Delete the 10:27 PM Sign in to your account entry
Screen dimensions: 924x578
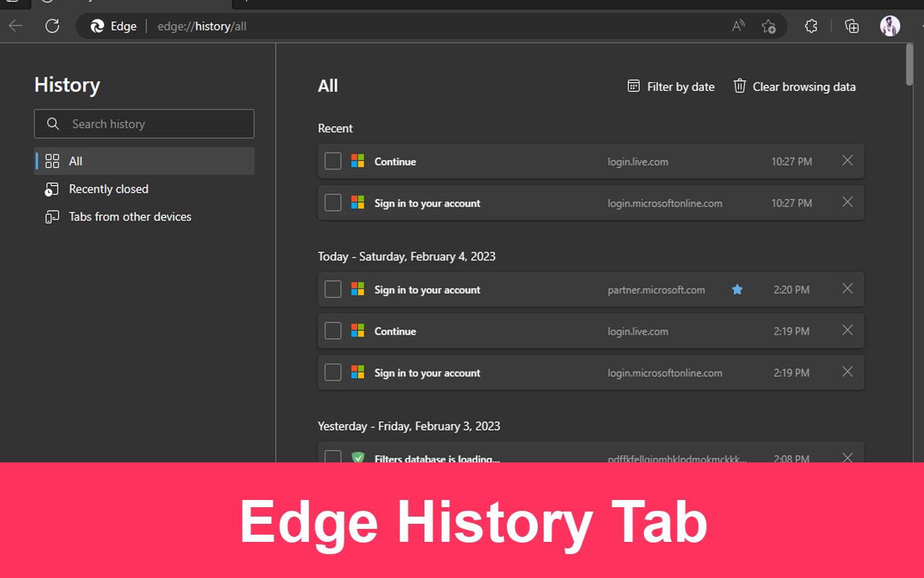pyautogui.click(x=847, y=202)
